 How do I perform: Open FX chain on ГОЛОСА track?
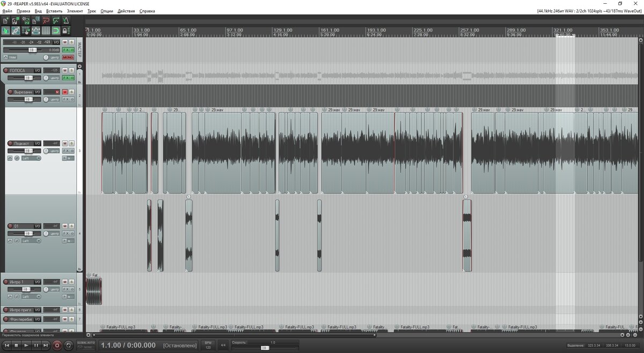point(67,77)
